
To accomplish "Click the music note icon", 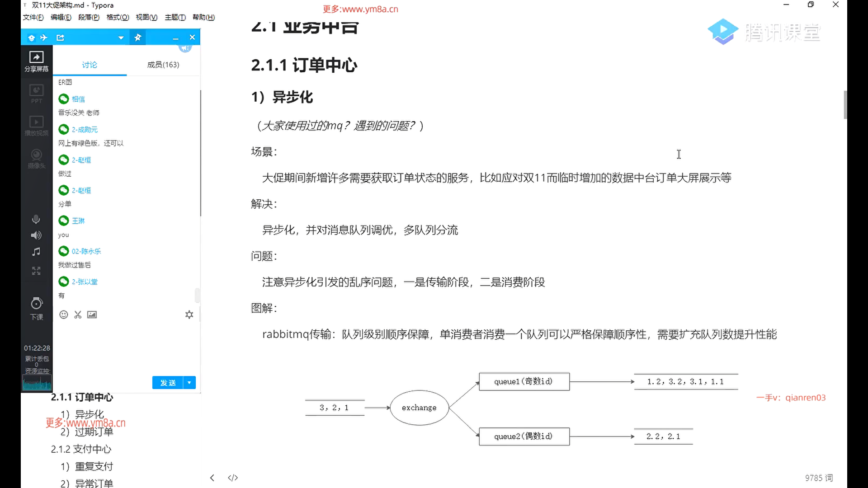I will tap(36, 252).
